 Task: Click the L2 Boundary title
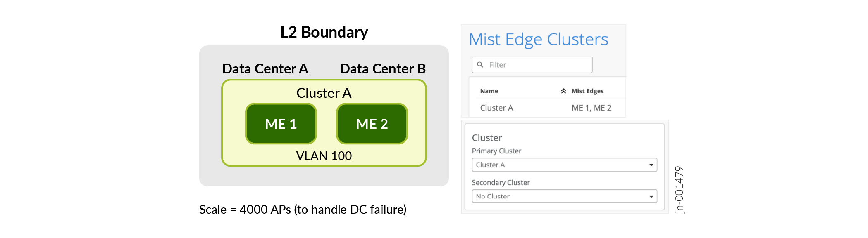click(324, 31)
